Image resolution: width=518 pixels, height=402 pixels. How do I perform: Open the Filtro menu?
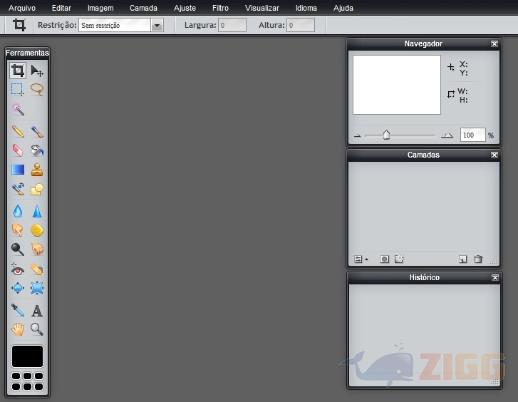pyautogui.click(x=220, y=8)
